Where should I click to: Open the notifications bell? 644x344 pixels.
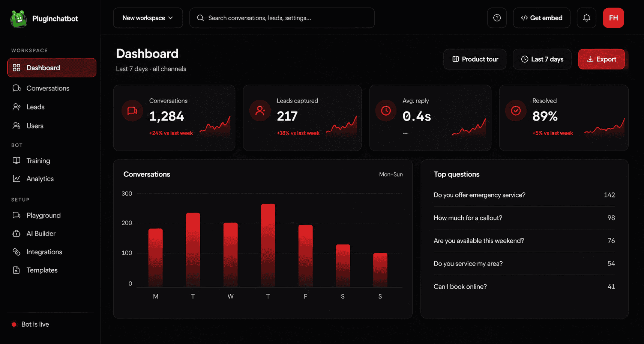click(x=587, y=18)
